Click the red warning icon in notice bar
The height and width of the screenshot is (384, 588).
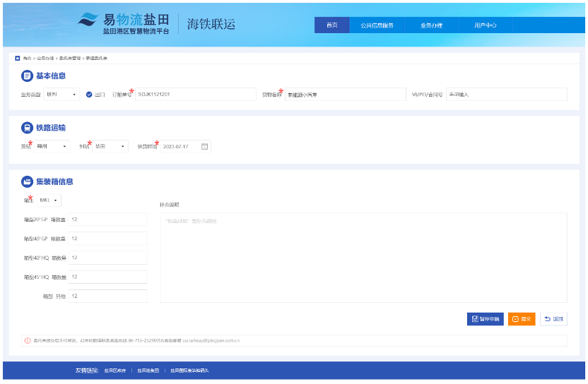click(x=28, y=340)
